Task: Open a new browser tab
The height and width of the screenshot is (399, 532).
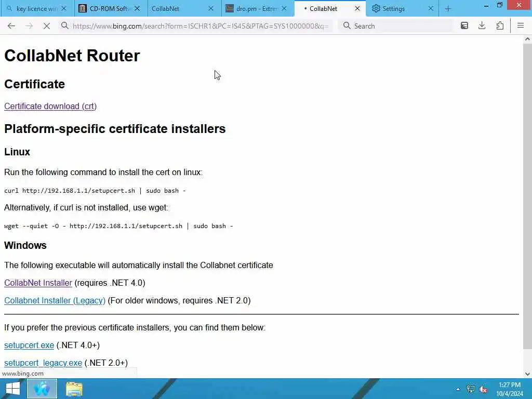Action: (x=448, y=9)
